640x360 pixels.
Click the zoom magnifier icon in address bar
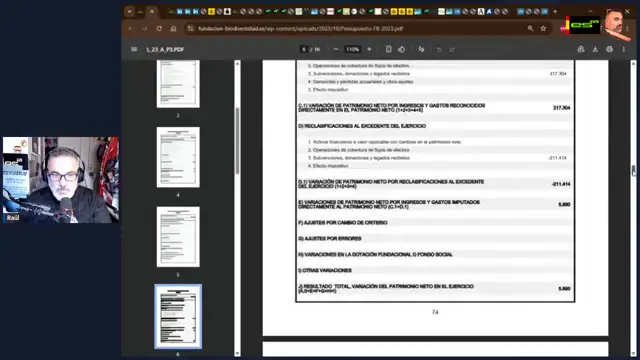click(530, 29)
